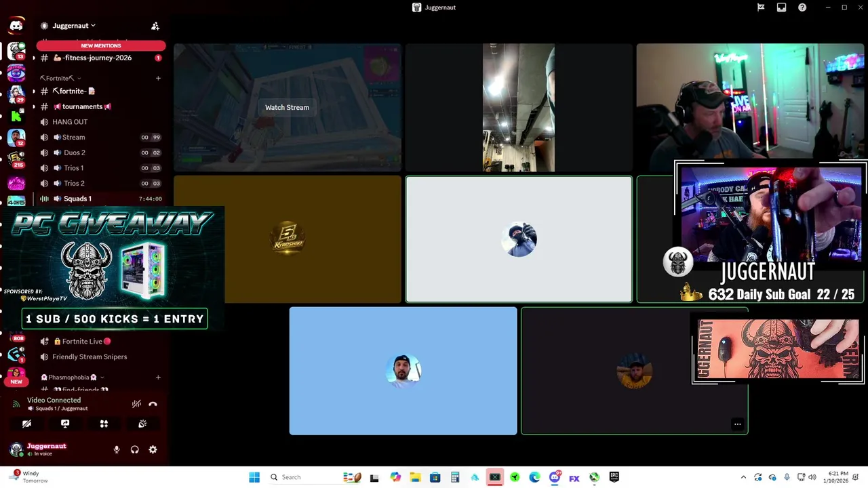Open the server with the 12 badge
The image size is (868, 488).
pyautogui.click(x=16, y=138)
